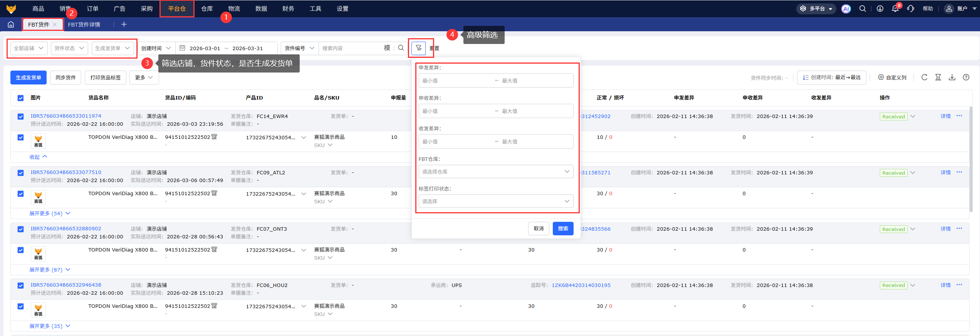The image size is (980, 336).
Task: Open the download center icon in top bar
Action: click(880, 8)
